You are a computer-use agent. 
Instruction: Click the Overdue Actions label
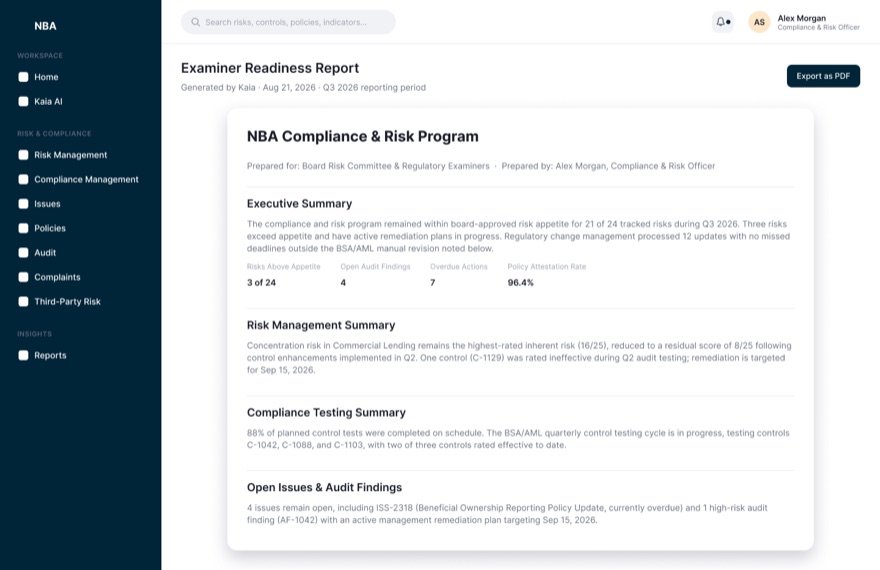click(x=459, y=266)
